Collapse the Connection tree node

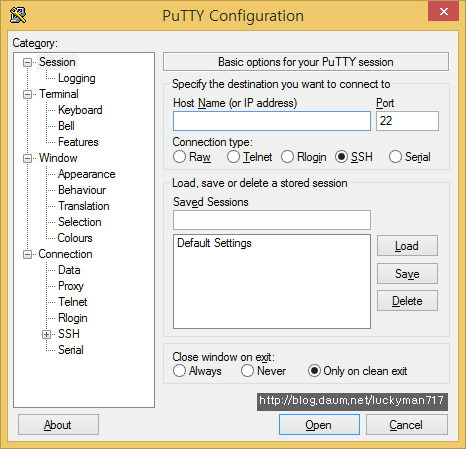27,254
